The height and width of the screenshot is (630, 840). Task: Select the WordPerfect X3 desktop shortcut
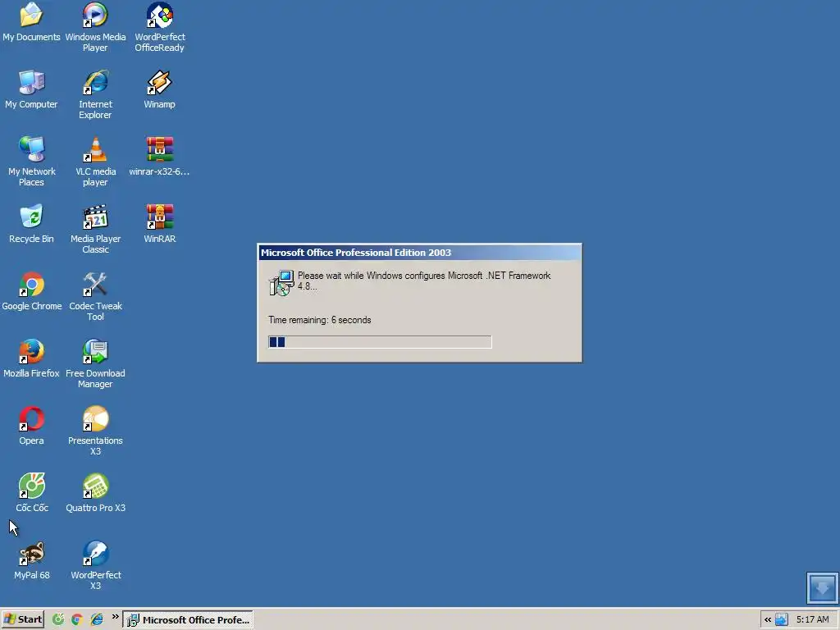(x=95, y=565)
